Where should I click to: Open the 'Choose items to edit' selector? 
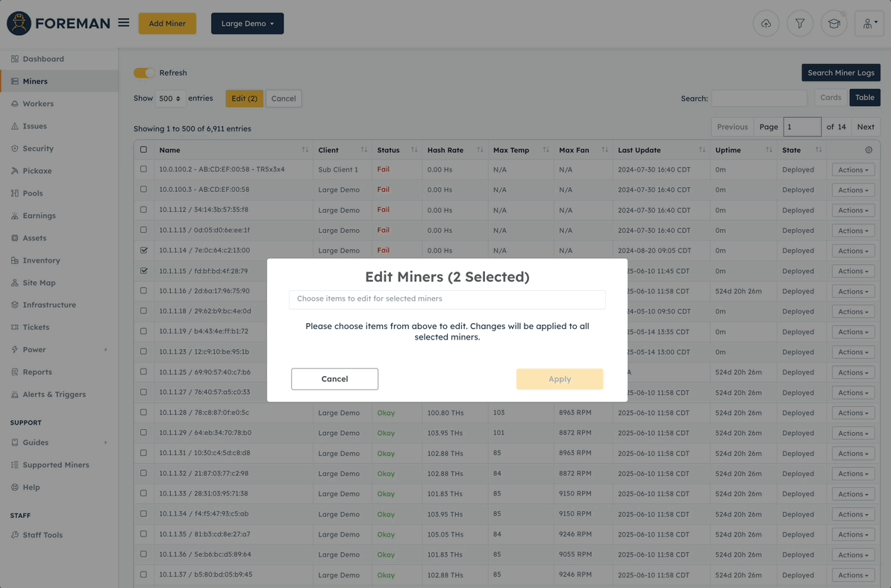tap(447, 299)
